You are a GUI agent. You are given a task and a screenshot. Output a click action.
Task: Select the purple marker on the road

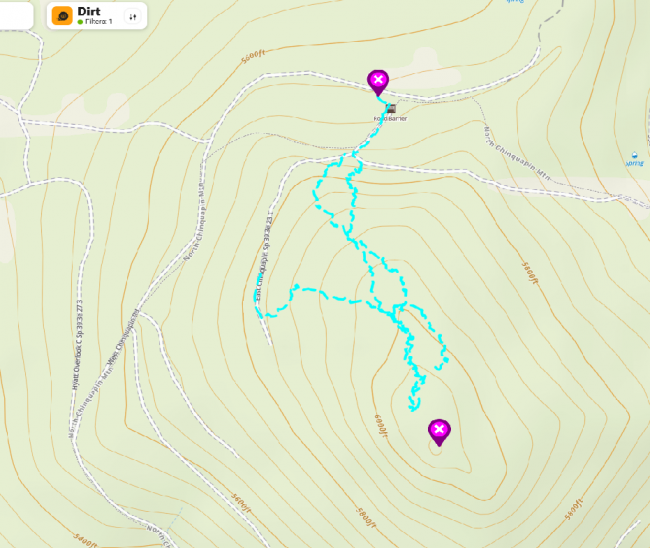(x=378, y=82)
